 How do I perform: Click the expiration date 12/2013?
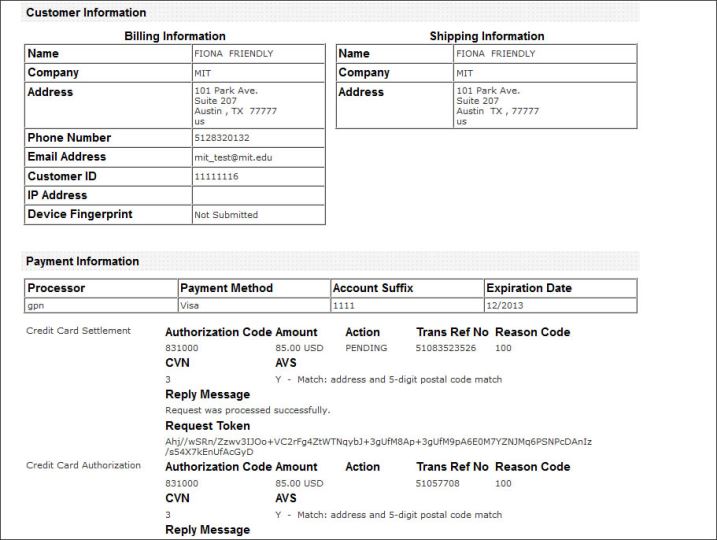[502, 305]
